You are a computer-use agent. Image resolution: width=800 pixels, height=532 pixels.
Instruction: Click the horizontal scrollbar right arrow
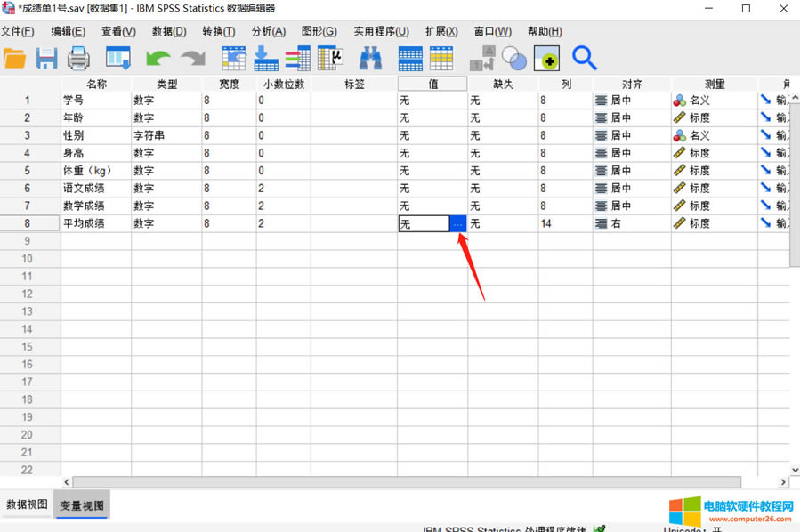pos(783,482)
